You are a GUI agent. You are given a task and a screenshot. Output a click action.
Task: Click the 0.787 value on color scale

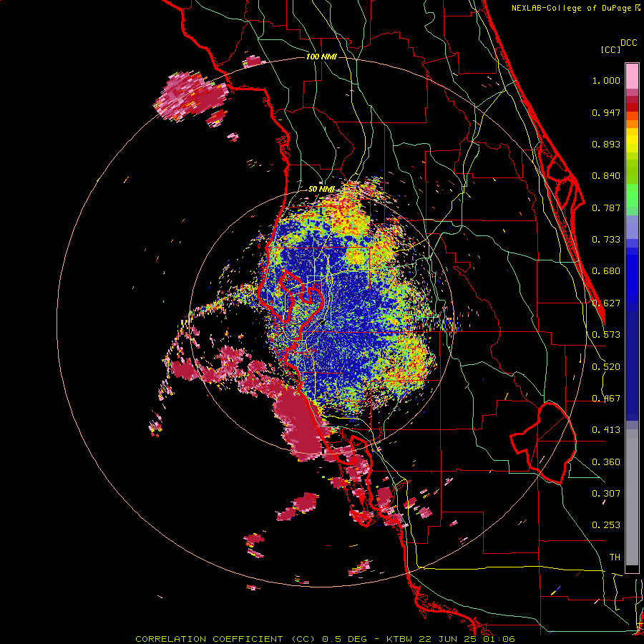tap(606, 208)
